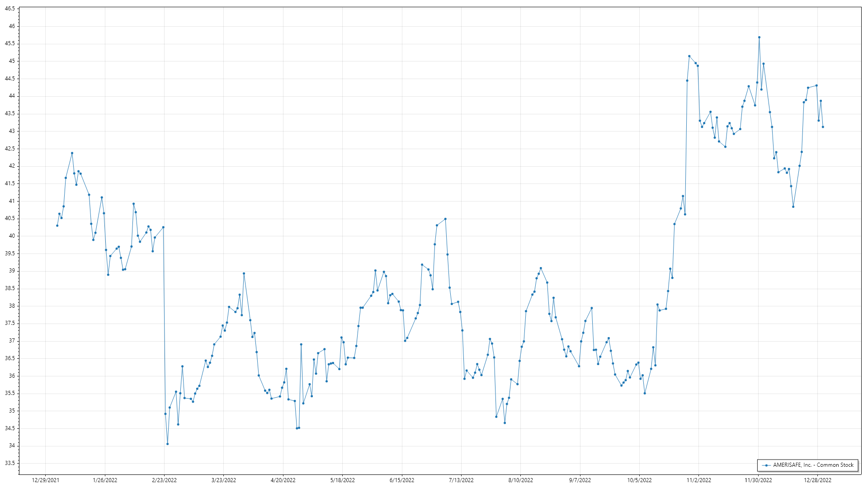Click the 11/2/2022 x-axis date label
This screenshot has width=868, height=488.
698,480
